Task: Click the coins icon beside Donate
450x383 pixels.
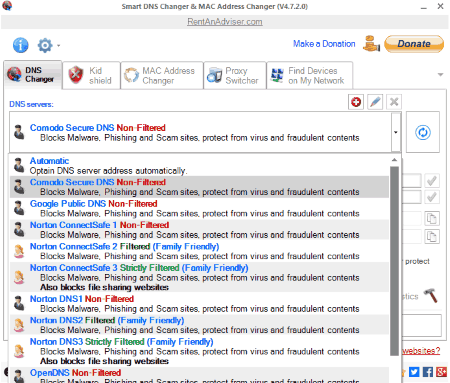Action: (371, 44)
